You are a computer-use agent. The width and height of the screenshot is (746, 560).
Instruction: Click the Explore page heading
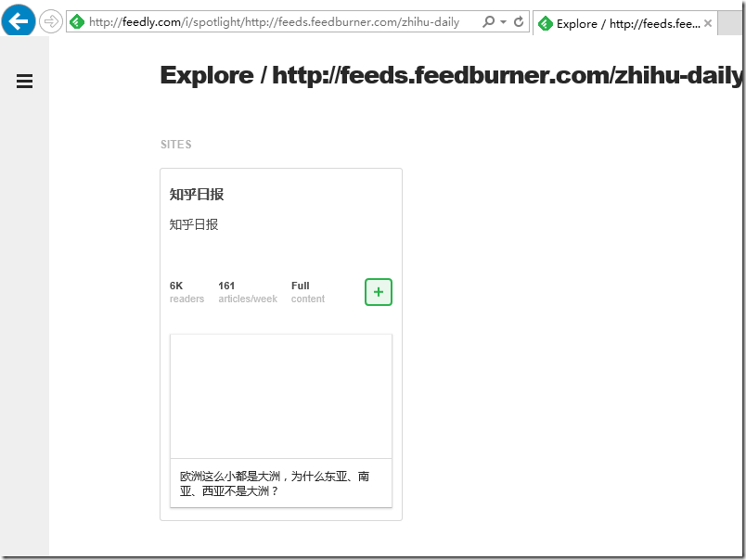point(451,75)
